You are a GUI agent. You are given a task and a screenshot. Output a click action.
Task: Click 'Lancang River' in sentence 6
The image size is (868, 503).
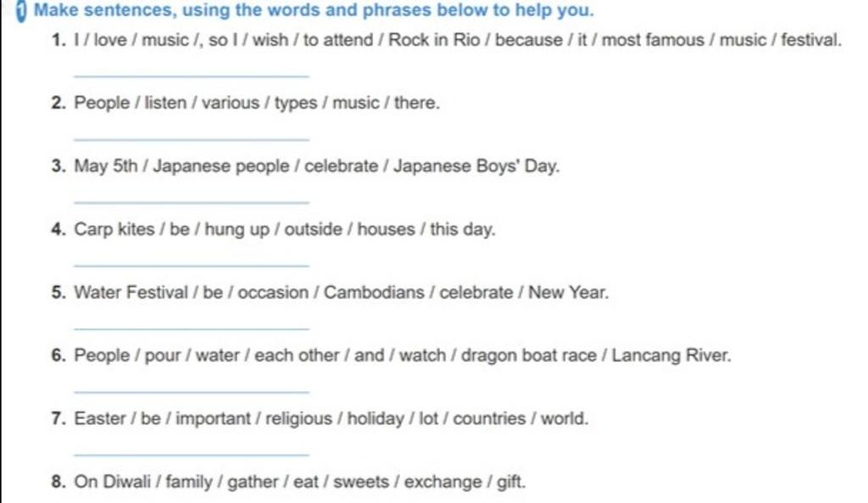click(671, 355)
